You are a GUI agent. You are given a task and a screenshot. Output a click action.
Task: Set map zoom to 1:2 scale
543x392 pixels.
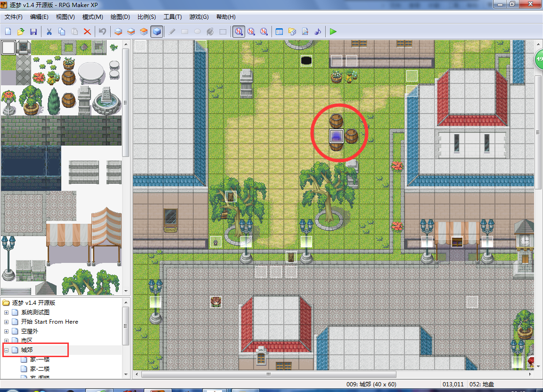tap(251, 32)
